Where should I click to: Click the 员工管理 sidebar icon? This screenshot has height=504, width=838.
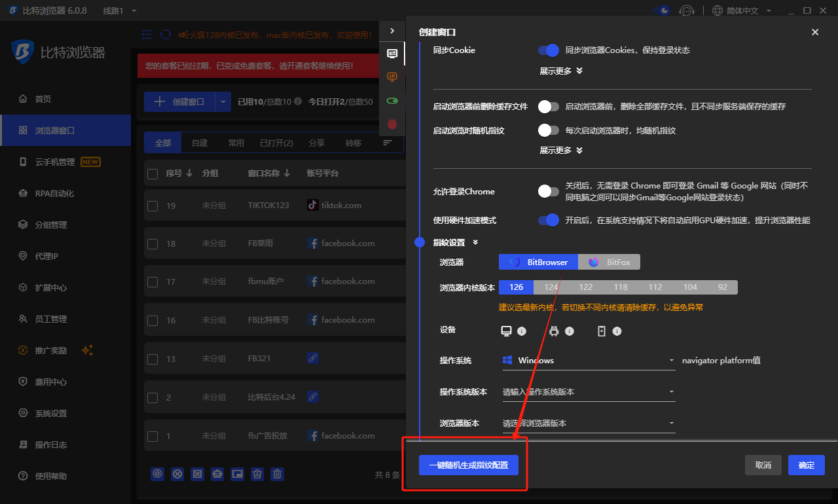click(x=23, y=319)
